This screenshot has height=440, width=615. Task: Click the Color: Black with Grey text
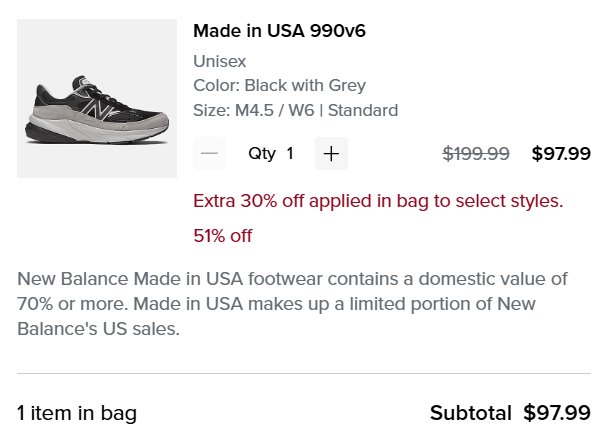(279, 85)
